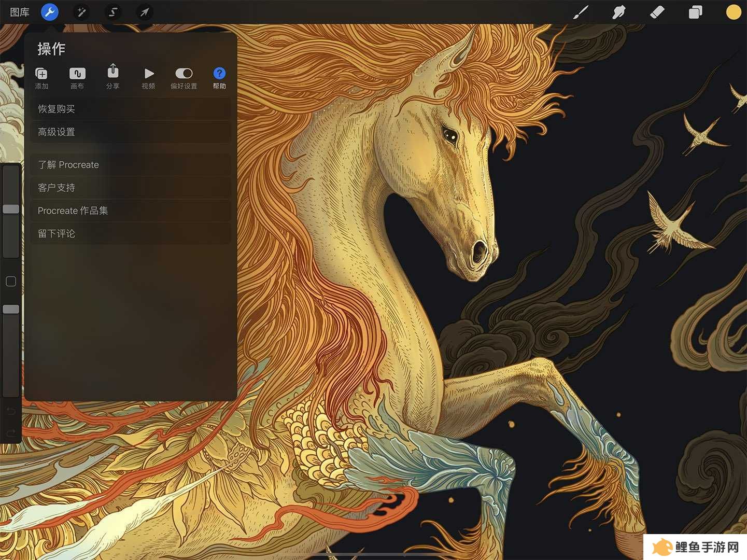Close the Actions wrench menu
The width and height of the screenshot is (747, 560).
pos(50,11)
